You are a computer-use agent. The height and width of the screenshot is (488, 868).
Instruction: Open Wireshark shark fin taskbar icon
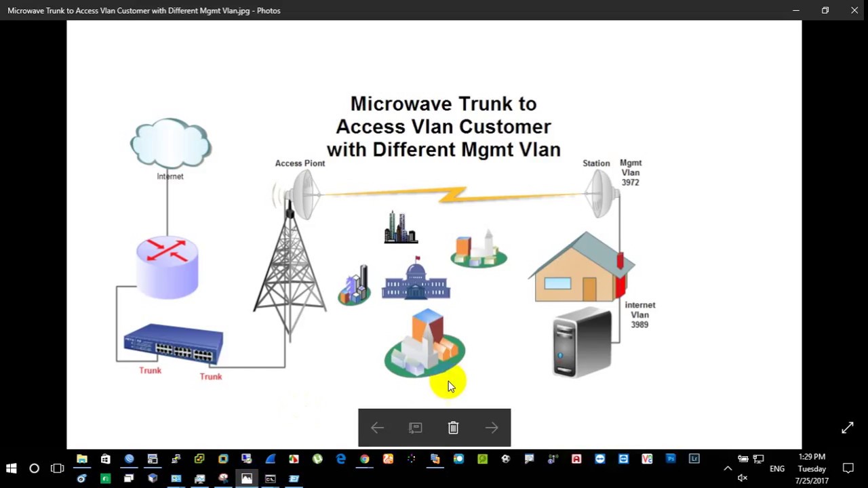(x=271, y=459)
